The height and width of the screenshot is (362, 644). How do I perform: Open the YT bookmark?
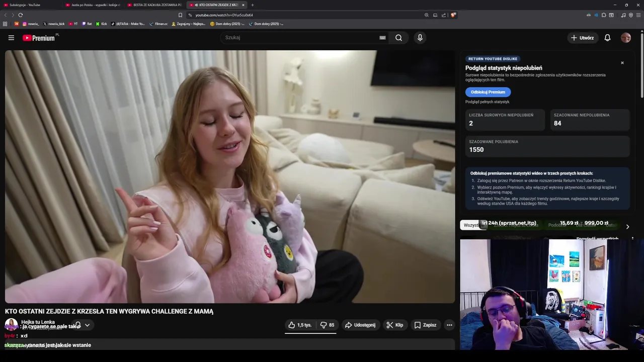(73, 24)
